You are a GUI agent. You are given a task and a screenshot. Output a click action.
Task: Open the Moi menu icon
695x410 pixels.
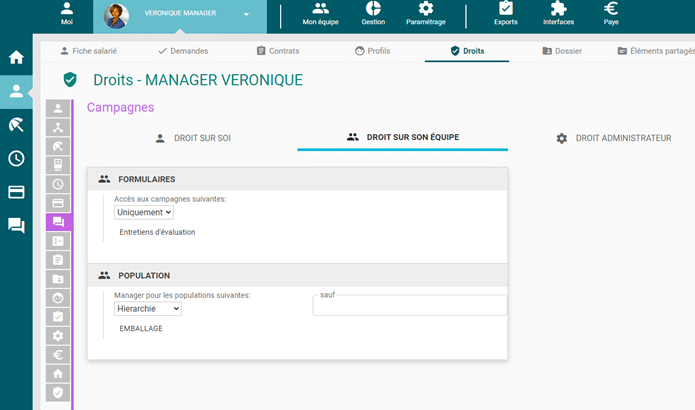(x=66, y=14)
